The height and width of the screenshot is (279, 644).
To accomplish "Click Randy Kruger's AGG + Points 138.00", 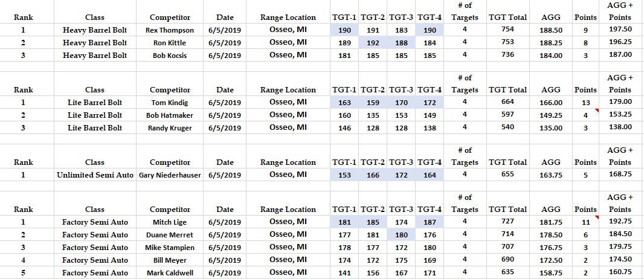I will point(620,127).
